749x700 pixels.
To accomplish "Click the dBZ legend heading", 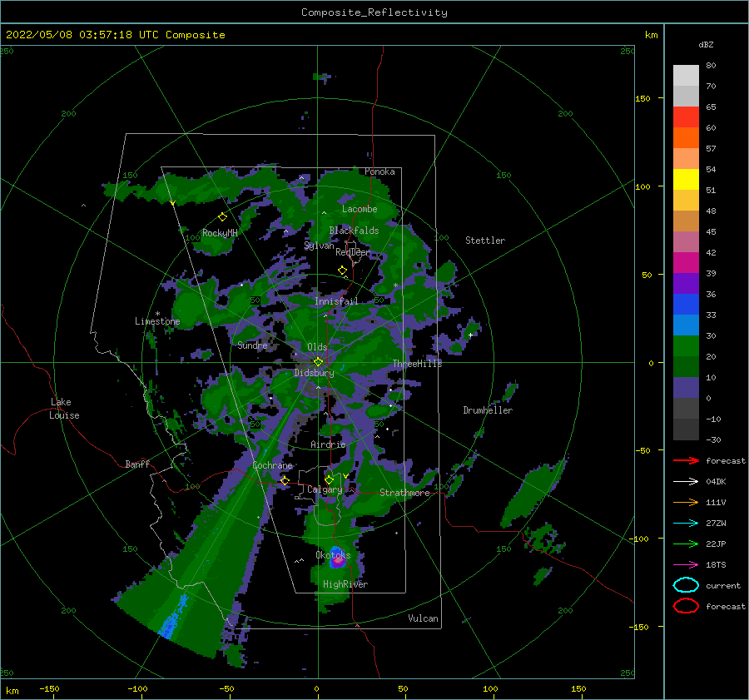I will pos(706,45).
